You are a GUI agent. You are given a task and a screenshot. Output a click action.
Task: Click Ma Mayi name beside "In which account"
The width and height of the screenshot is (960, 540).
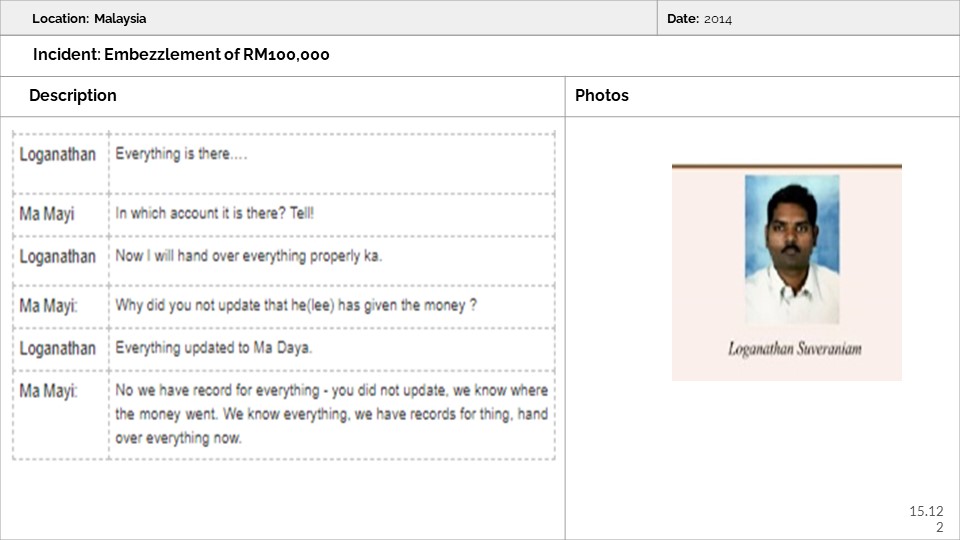point(47,213)
